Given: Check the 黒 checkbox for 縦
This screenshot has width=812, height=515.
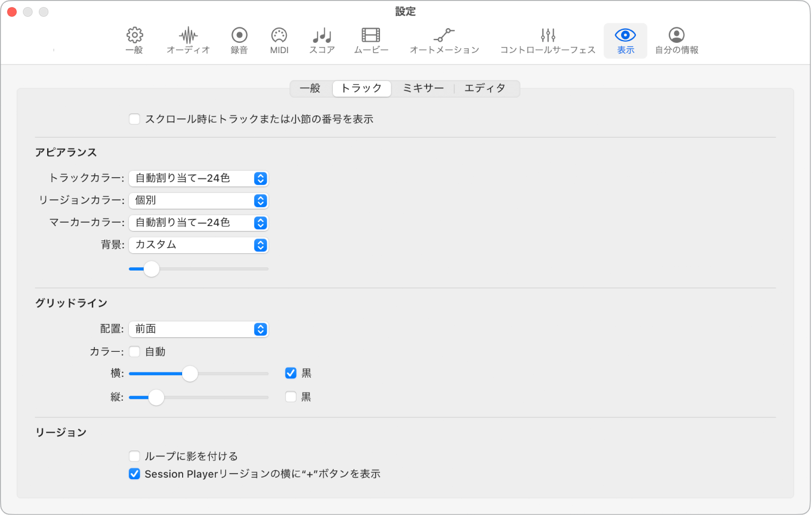Looking at the screenshot, I should coord(291,397).
